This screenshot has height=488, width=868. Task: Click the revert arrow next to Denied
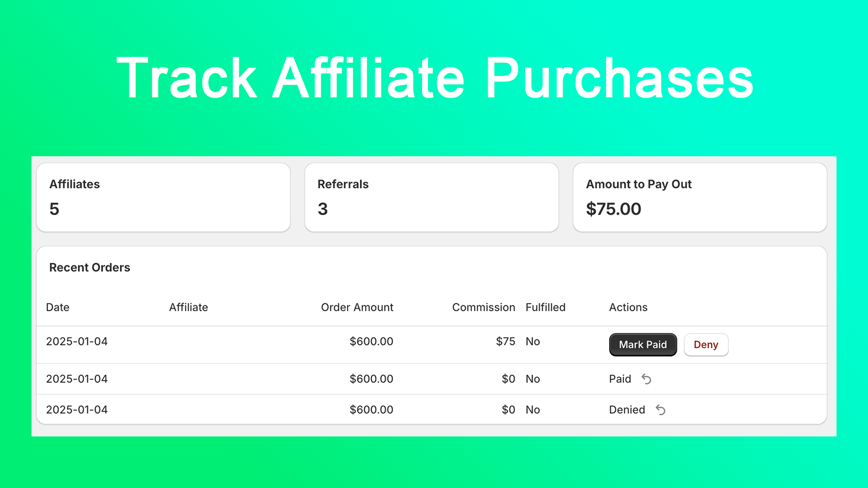pos(660,410)
